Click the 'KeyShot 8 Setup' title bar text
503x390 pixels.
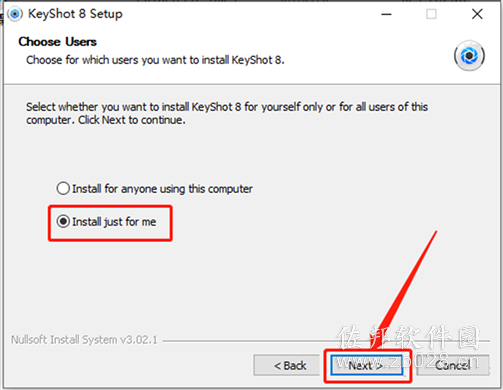75,14
